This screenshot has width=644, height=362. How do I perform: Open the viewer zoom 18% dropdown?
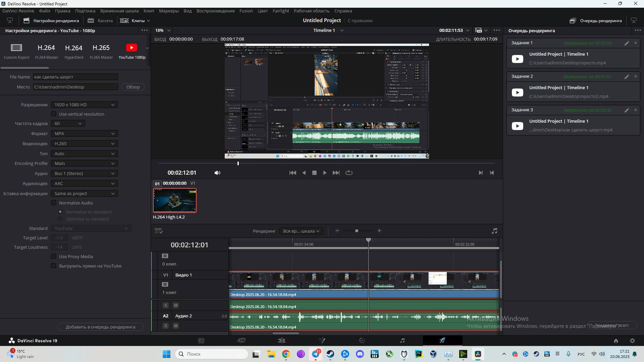click(x=163, y=30)
